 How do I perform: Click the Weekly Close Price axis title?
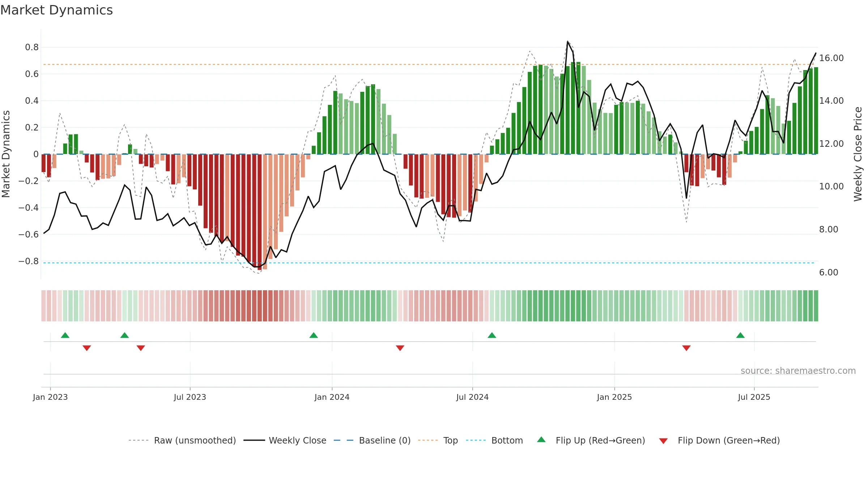[x=858, y=154]
